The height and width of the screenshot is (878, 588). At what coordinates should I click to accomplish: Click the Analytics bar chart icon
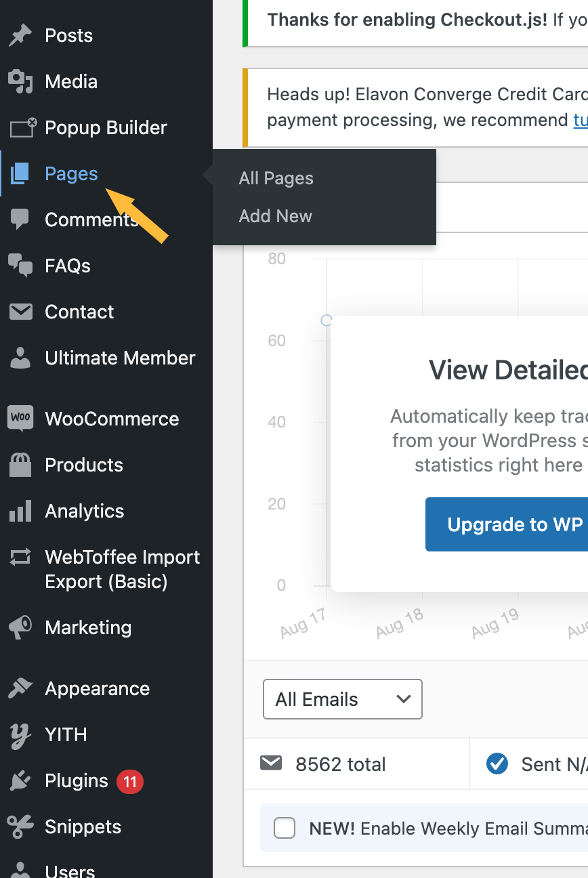[x=20, y=511]
